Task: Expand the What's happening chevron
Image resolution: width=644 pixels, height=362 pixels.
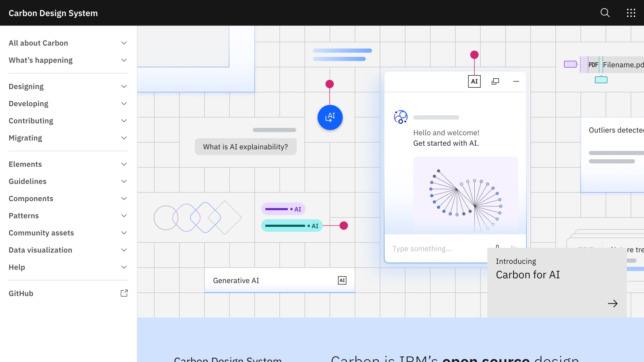Action: point(124,60)
